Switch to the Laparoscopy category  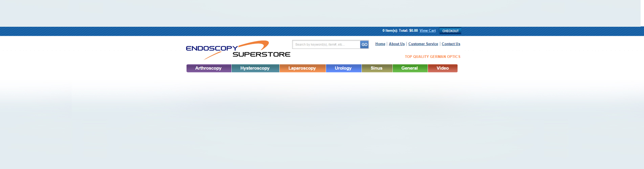click(x=302, y=68)
